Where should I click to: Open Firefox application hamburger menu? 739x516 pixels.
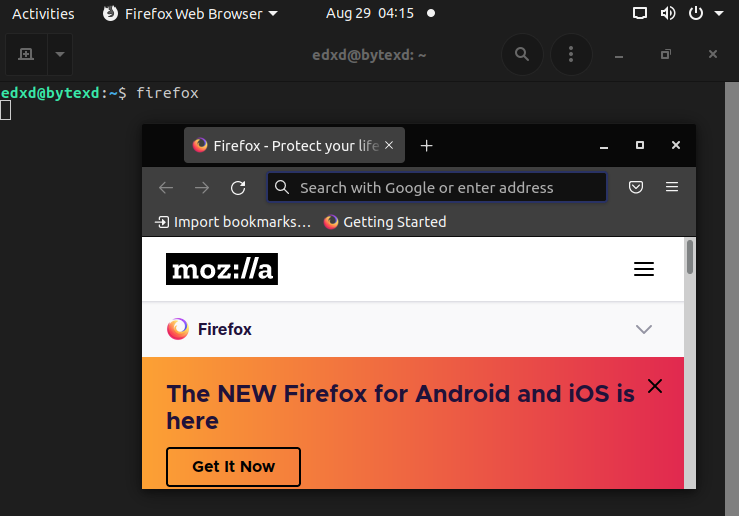tap(672, 187)
